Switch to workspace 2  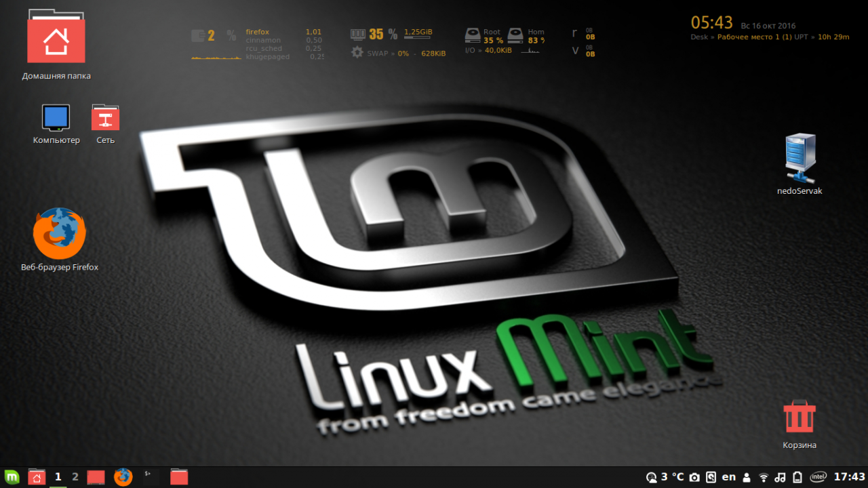click(75, 477)
